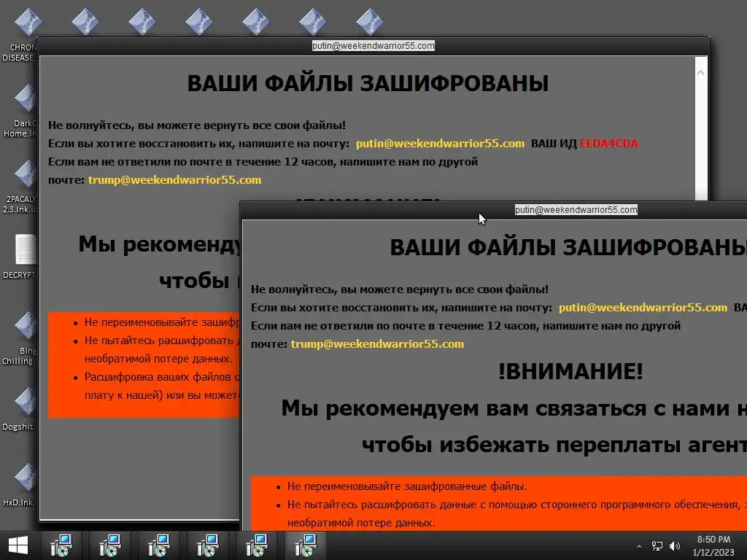
Task: Click the front window heading ВАШИ ФАЙЛЫ ЗАШИФРОВАНЫ
Action: point(568,248)
